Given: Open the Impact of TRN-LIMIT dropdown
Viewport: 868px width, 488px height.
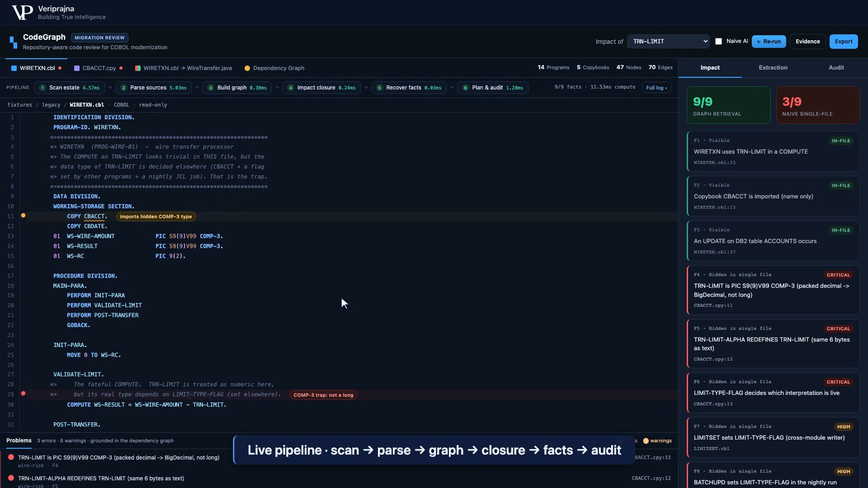Looking at the screenshot, I should click(668, 41).
